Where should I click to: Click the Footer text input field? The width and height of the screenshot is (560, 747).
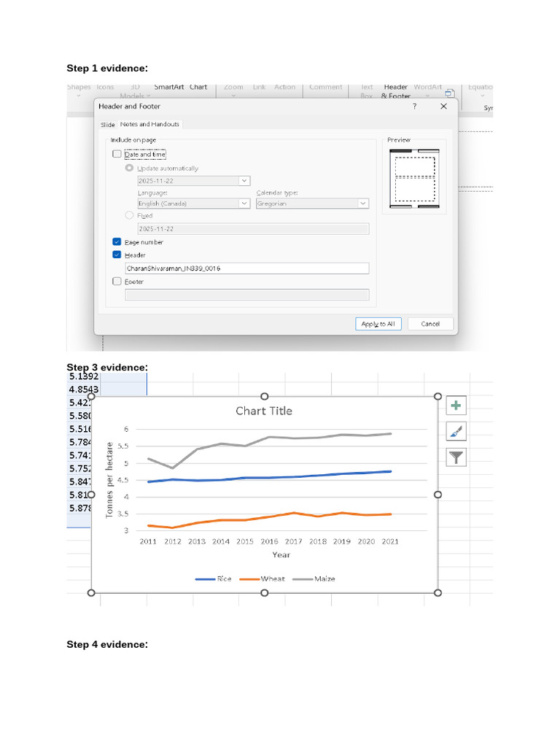246,295
